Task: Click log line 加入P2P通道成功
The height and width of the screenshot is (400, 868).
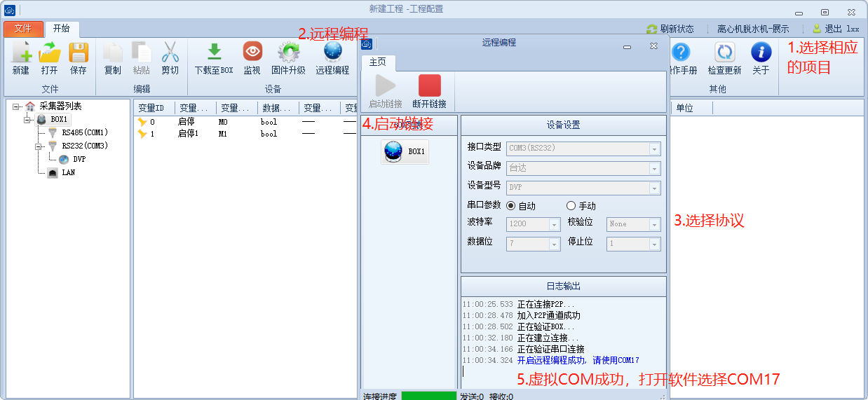Action: pyautogui.click(x=549, y=315)
